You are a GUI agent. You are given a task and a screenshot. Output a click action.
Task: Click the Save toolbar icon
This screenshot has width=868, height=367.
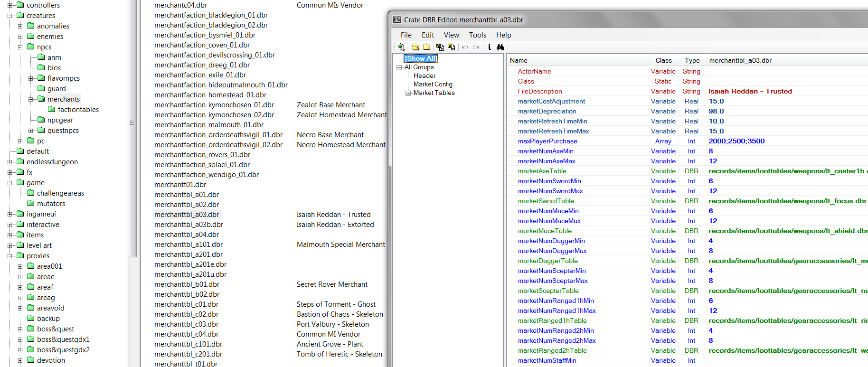pyautogui.click(x=440, y=47)
